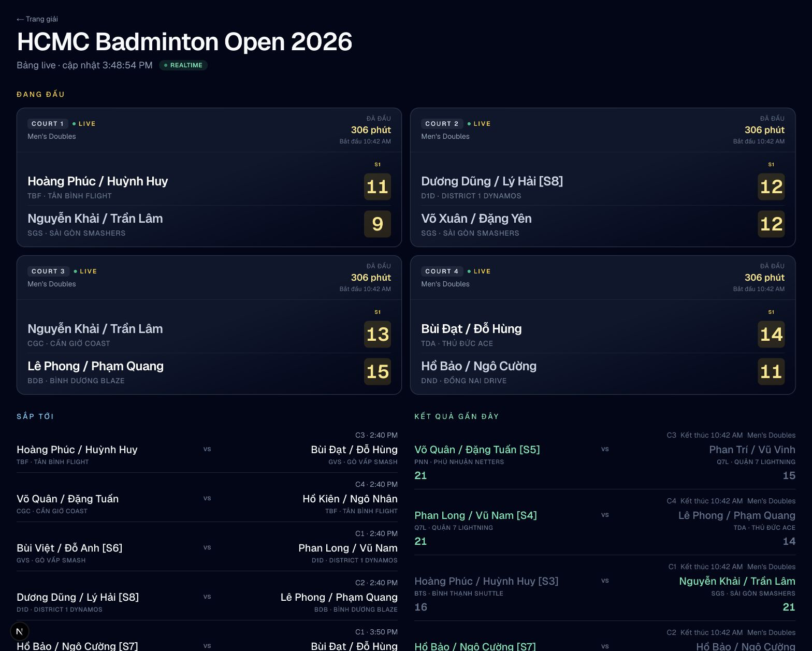Screen dimensions: 812x651
Task: Click the COURT 4 badge
Action: click(x=442, y=271)
